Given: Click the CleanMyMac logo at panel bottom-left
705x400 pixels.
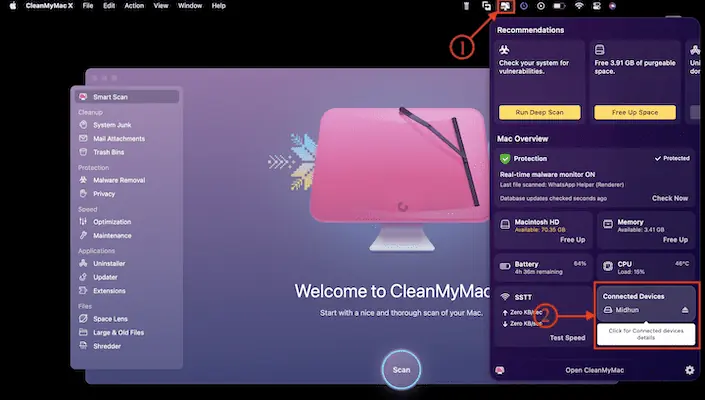Looking at the screenshot, I should 500,370.
